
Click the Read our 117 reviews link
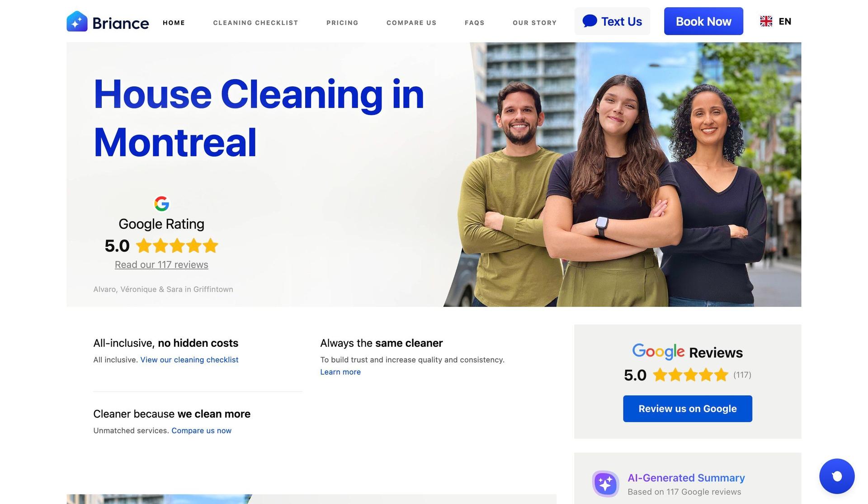tap(161, 264)
